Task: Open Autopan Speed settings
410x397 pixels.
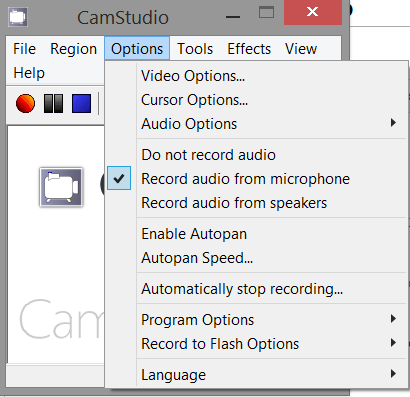Action: click(x=257, y=258)
